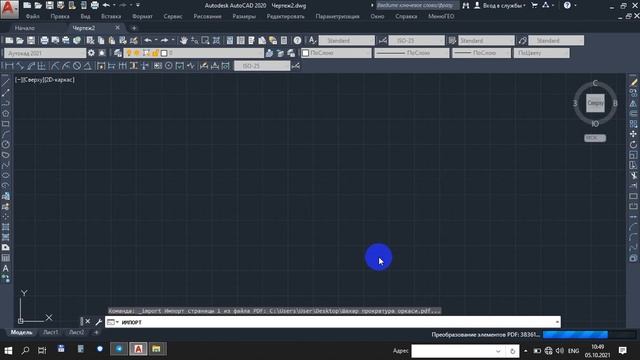640x360 pixels.
Task: Toggle layer freeze sun icon
Action: [x=137, y=53]
